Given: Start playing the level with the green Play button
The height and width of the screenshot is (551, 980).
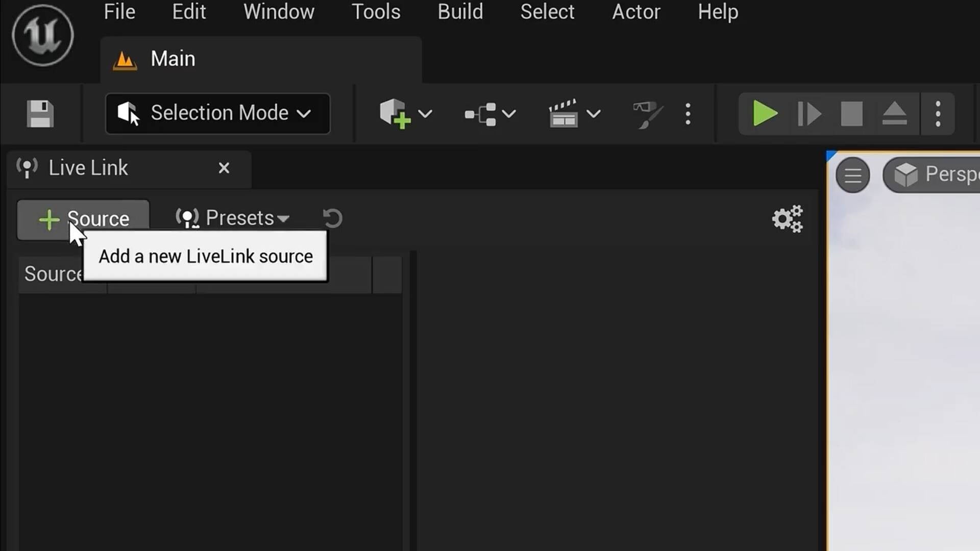Looking at the screenshot, I should pyautogui.click(x=765, y=113).
